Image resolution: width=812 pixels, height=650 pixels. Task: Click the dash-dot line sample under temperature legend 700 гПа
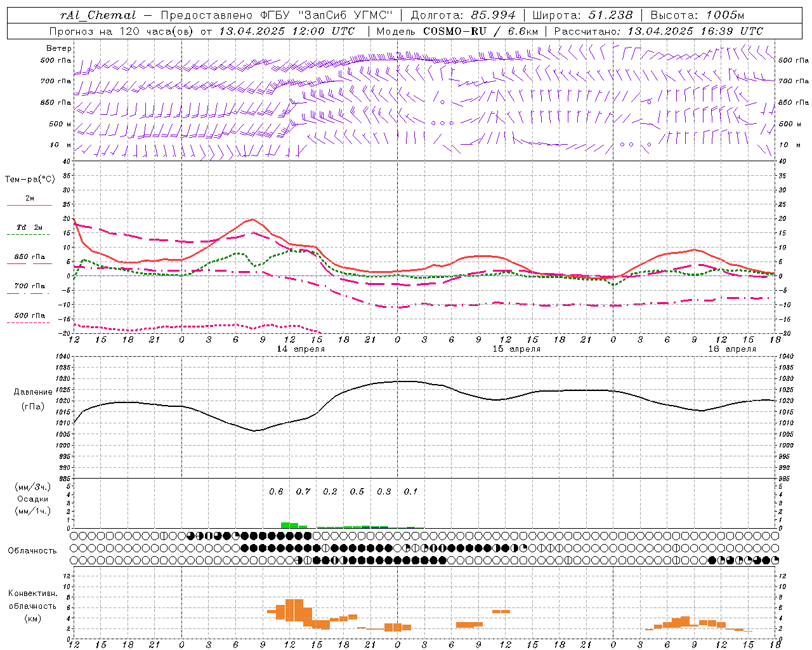(x=29, y=294)
